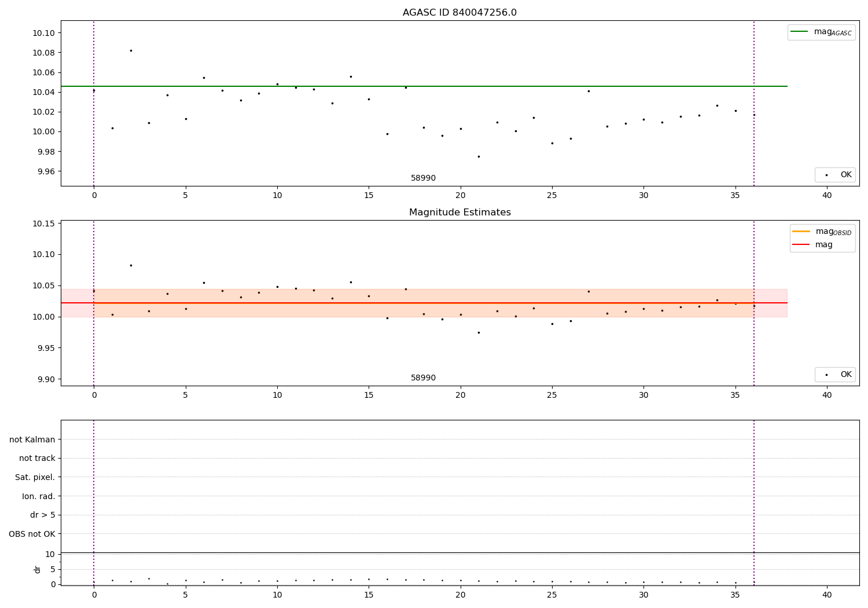Click the 58990 label in middle plot

[423, 378]
